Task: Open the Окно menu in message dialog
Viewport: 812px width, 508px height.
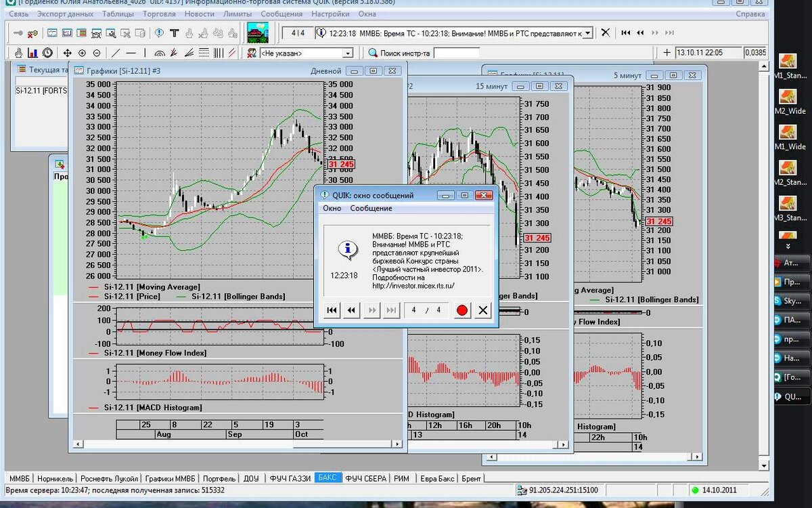Action: [x=332, y=208]
